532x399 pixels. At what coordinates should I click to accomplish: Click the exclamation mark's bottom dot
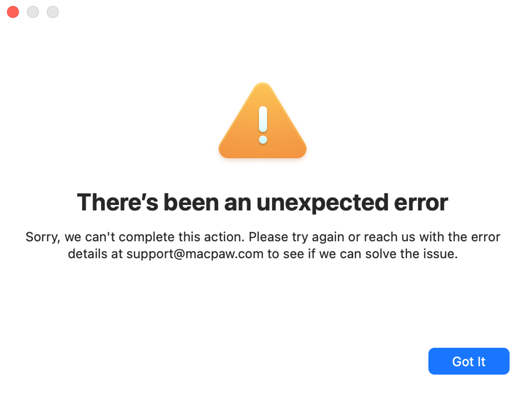click(x=263, y=140)
